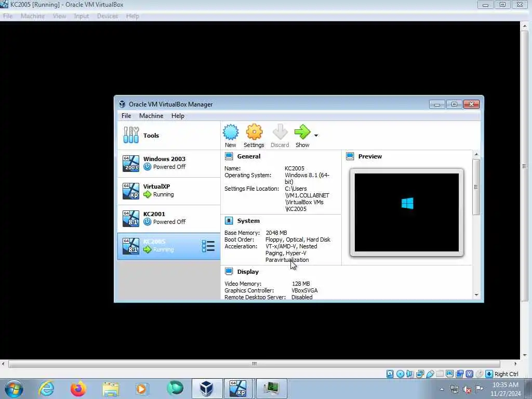
Task: Show hidden system tray icons
Action: (x=442, y=389)
